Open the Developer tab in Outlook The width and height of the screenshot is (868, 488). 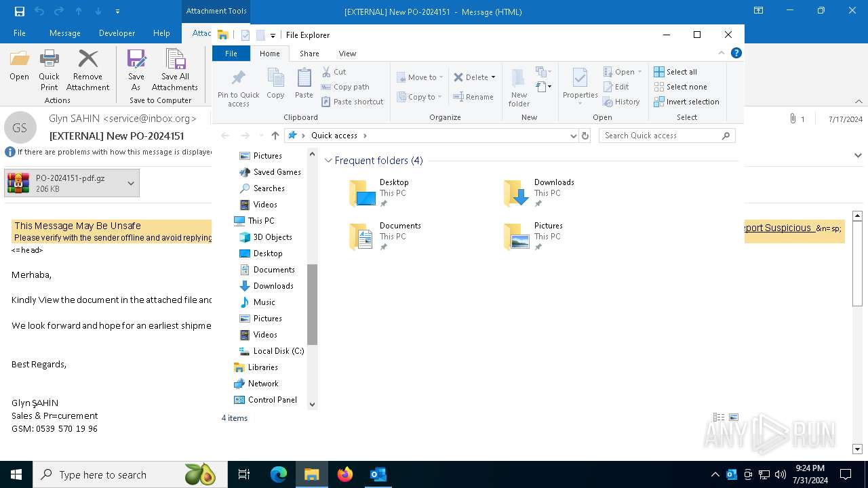[x=117, y=33]
